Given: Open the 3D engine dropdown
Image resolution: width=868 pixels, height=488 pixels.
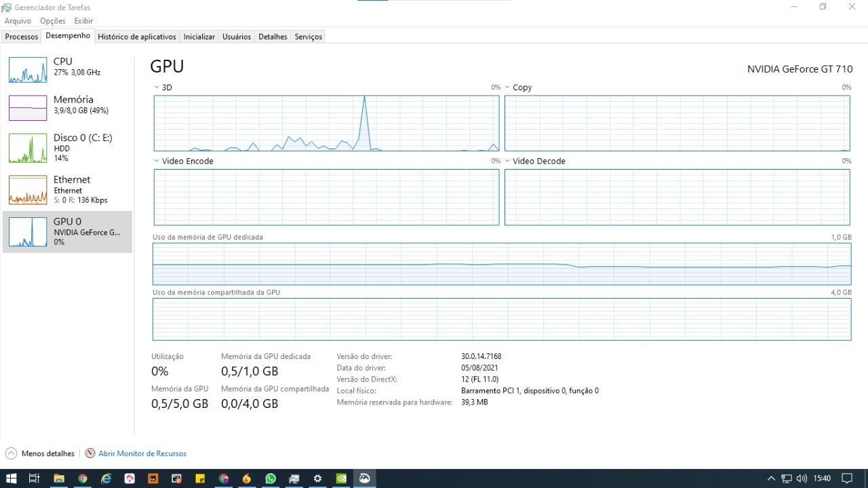Looking at the screenshot, I should point(157,87).
